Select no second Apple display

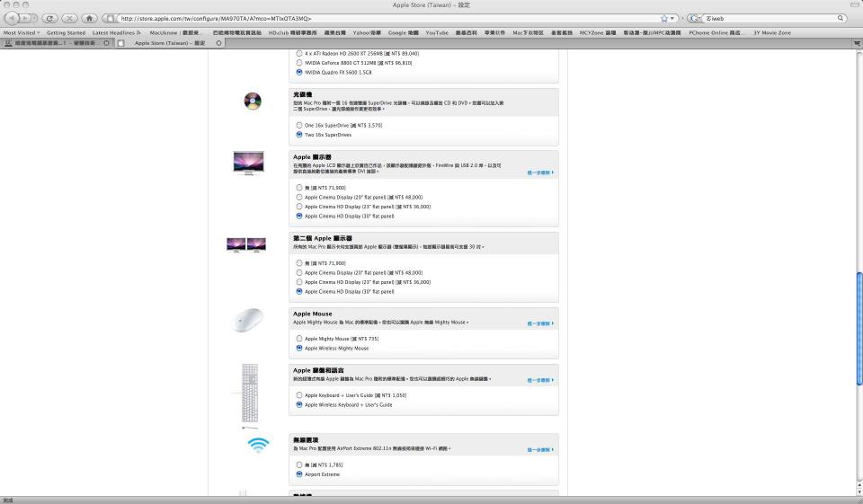298,263
